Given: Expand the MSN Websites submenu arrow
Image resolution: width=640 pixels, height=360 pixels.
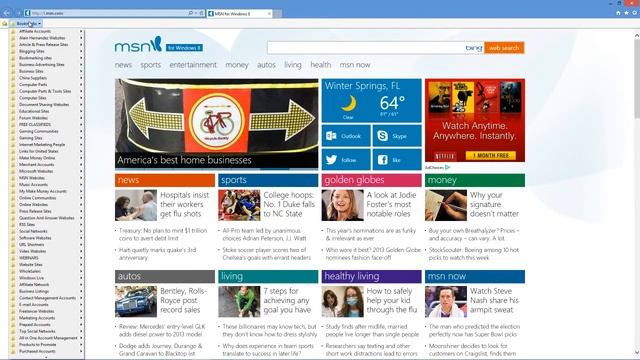Looking at the screenshot, I should [81, 178].
